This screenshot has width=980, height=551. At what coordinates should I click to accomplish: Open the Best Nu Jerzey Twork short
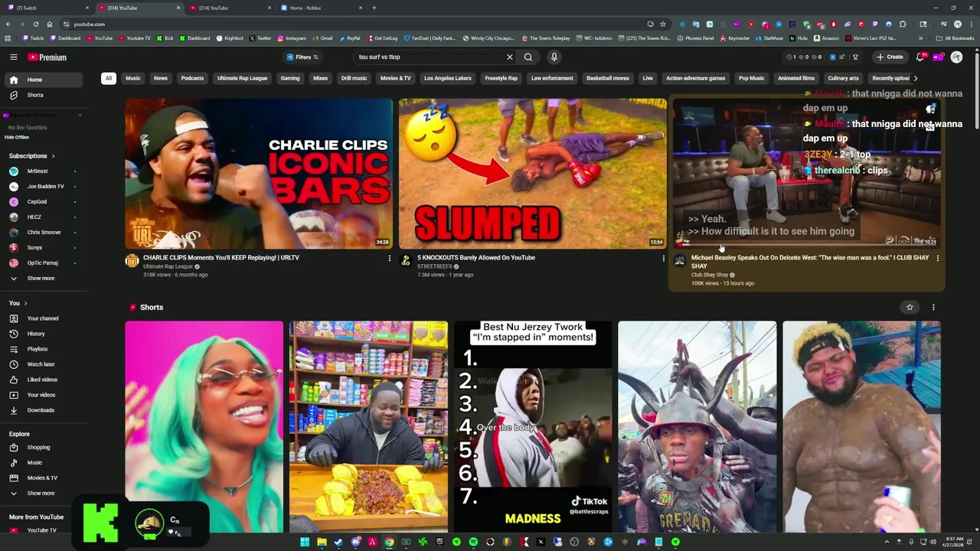(533, 426)
